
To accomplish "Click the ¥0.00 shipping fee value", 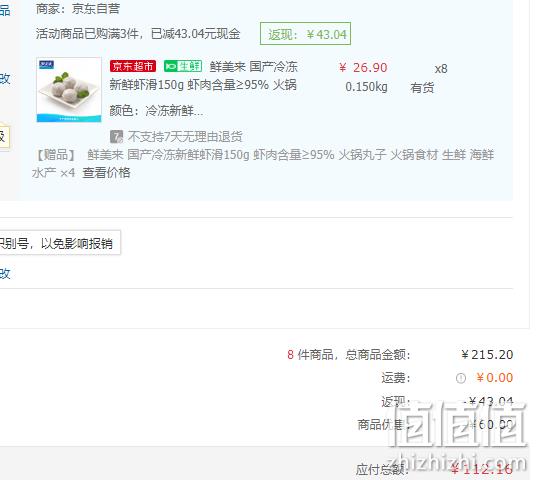I will (495, 378).
